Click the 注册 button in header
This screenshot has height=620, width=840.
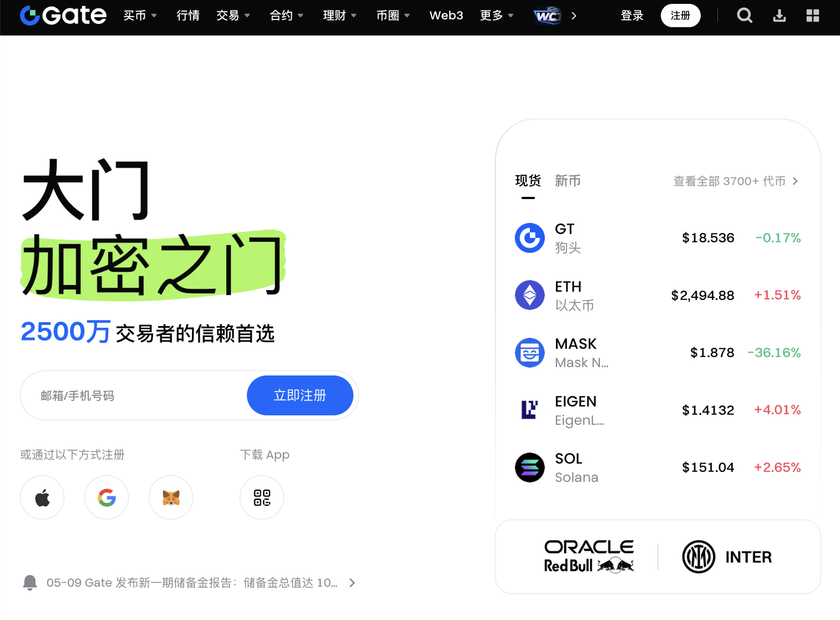[x=681, y=16]
